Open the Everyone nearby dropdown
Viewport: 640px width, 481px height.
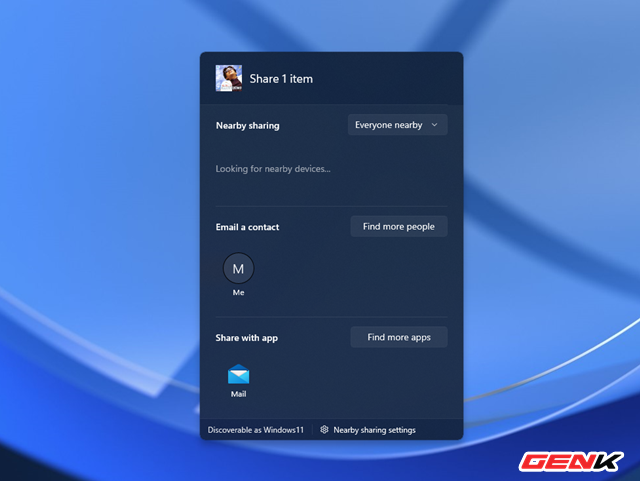(398, 125)
